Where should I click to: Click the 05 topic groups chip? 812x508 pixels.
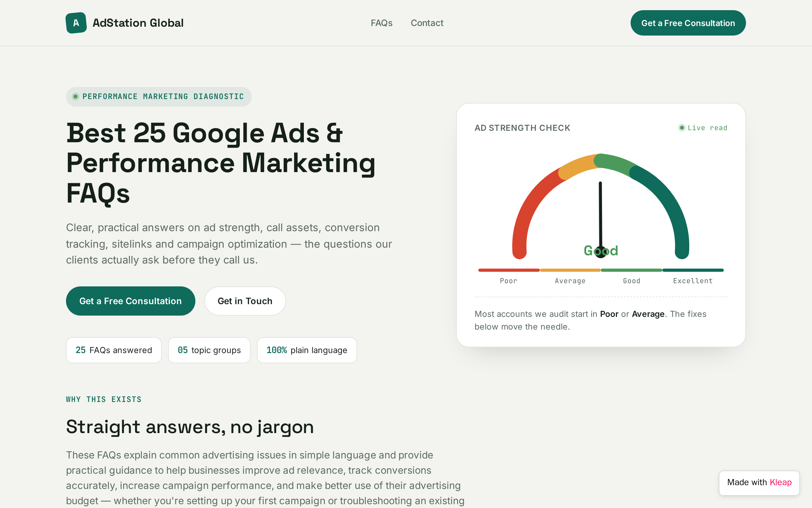click(x=209, y=350)
